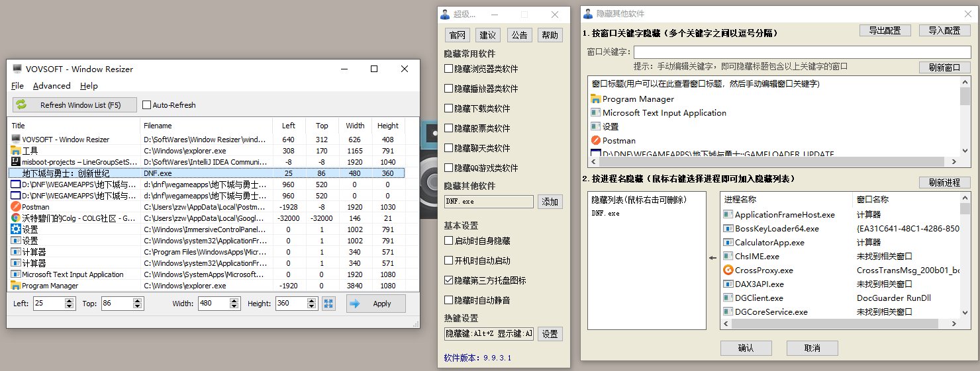The image size is (980, 371).
Task: Enable 开机时自动启动 option
Action: (449, 261)
